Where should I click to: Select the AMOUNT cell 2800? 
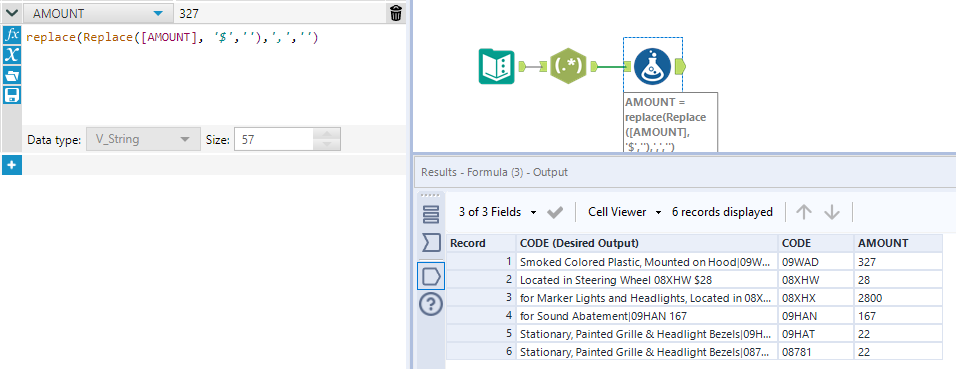click(x=898, y=298)
